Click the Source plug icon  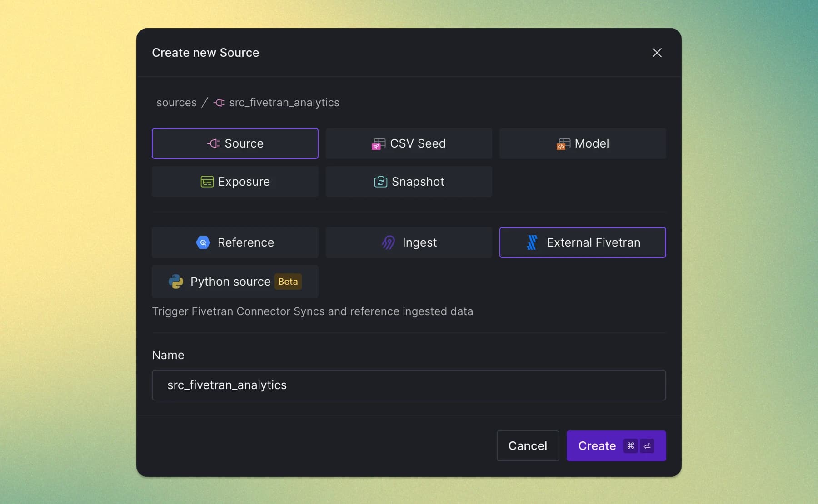click(214, 143)
